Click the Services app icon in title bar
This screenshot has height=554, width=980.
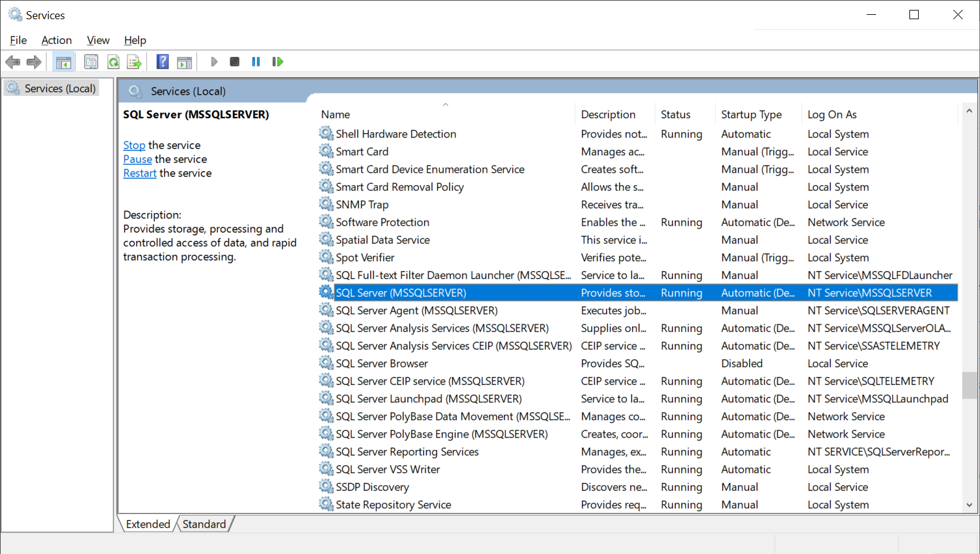[x=15, y=14]
